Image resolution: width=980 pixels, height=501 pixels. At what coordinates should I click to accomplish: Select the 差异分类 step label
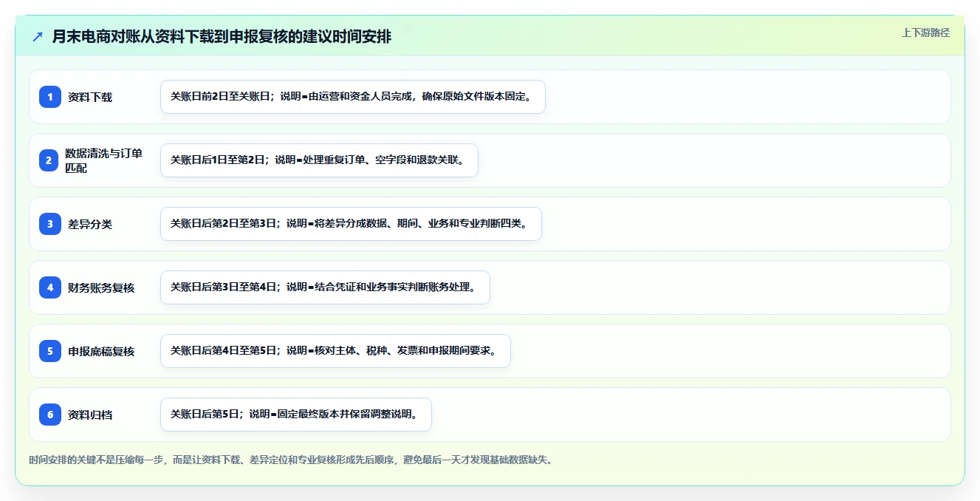click(x=90, y=224)
